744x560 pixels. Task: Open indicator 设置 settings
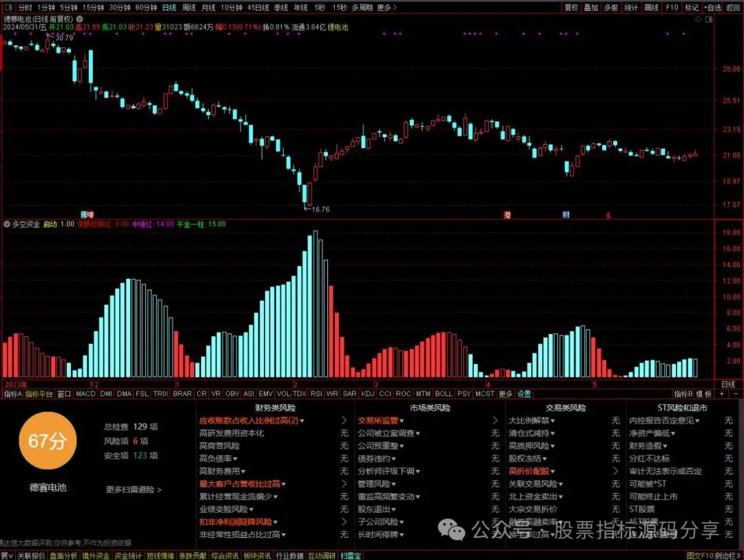pyautogui.click(x=524, y=394)
